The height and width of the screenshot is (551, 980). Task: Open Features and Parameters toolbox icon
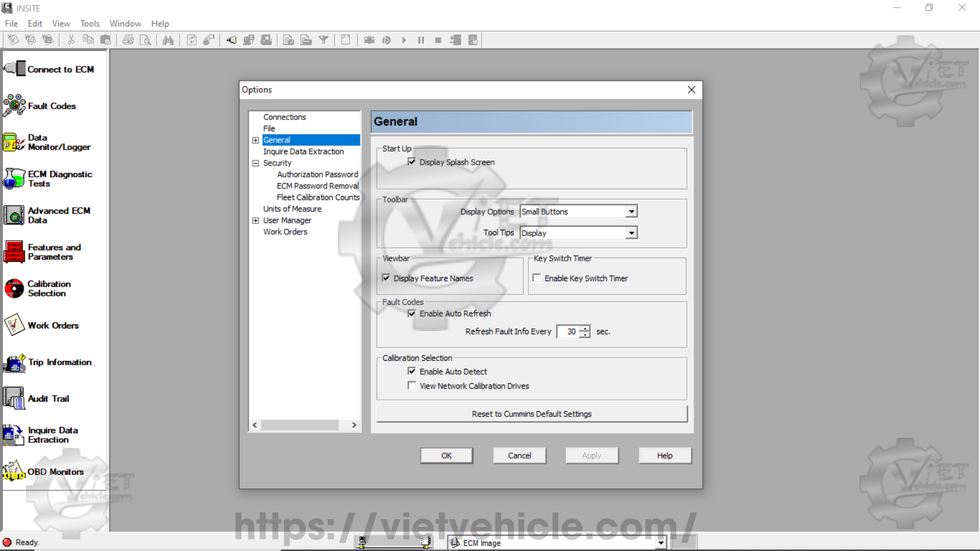pyautogui.click(x=14, y=252)
